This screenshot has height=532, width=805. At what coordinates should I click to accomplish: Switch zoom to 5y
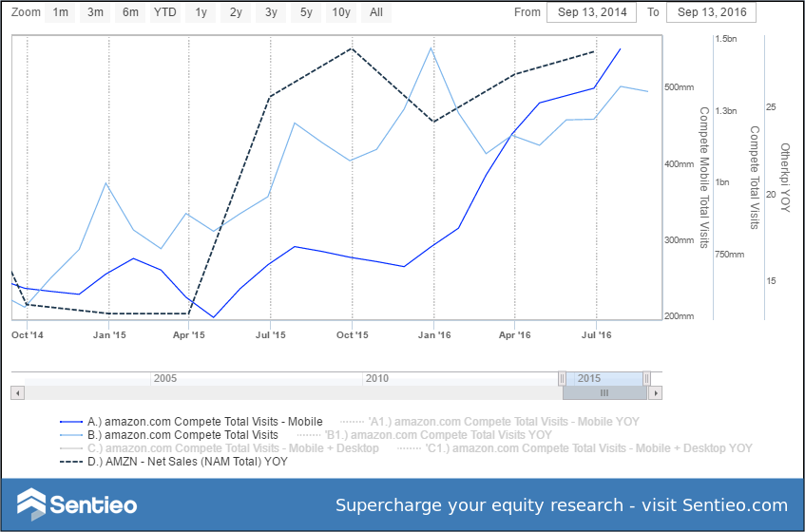click(306, 12)
